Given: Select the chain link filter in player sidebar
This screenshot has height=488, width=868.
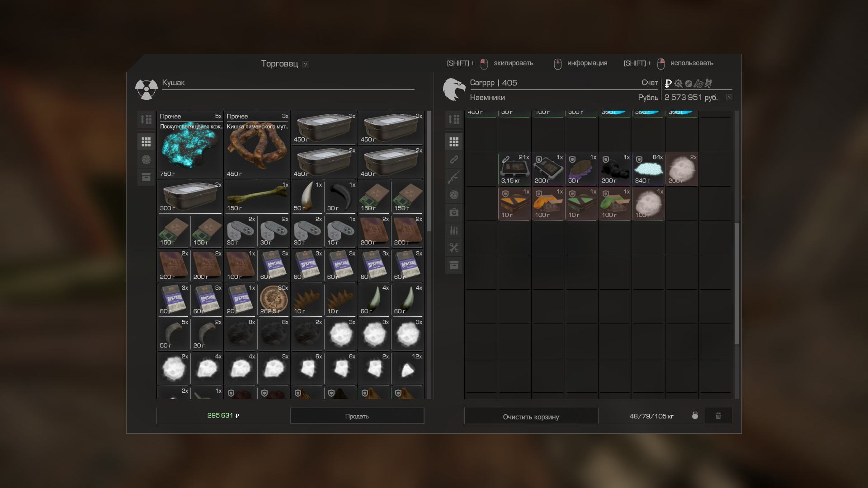Looking at the screenshot, I should [454, 160].
